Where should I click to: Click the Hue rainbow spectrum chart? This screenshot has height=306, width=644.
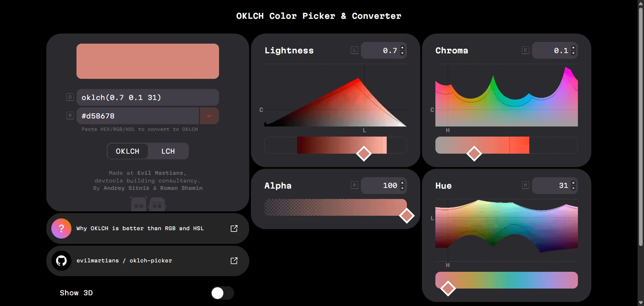[506, 231]
